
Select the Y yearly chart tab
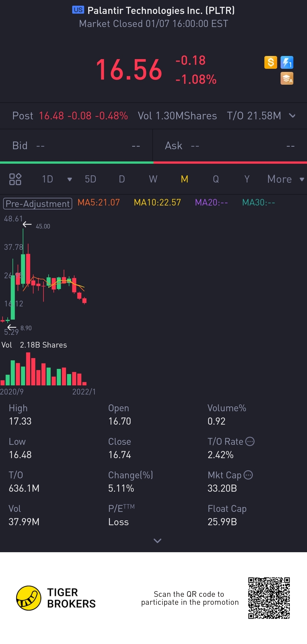tap(247, 179)
